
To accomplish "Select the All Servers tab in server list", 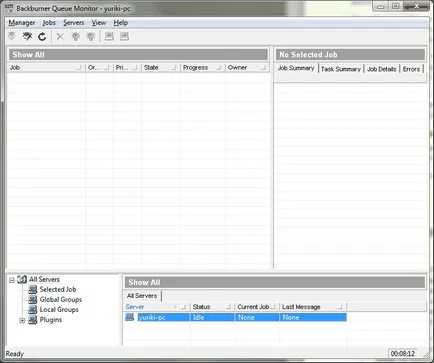I will (x=142, y=296).
